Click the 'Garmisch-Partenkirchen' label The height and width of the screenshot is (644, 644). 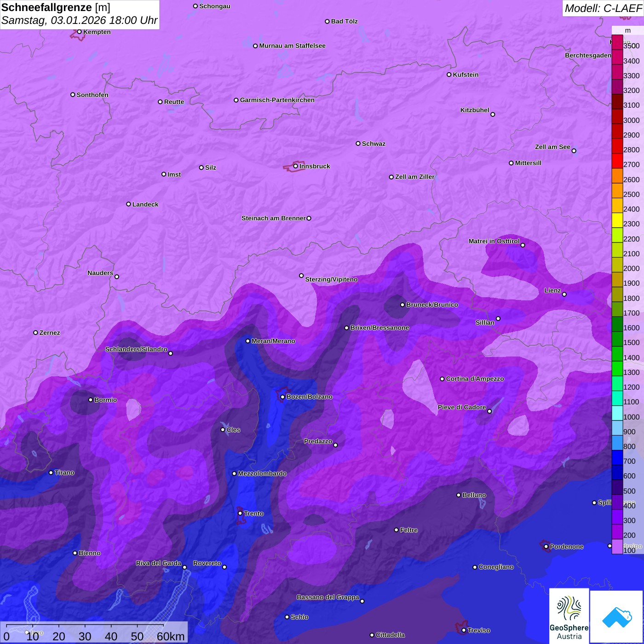point(277,100)
